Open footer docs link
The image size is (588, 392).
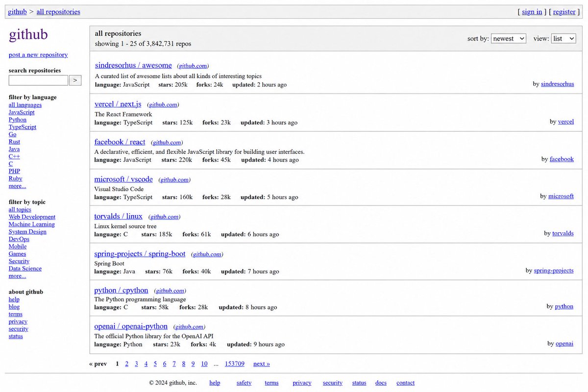(x=381, y=383)
